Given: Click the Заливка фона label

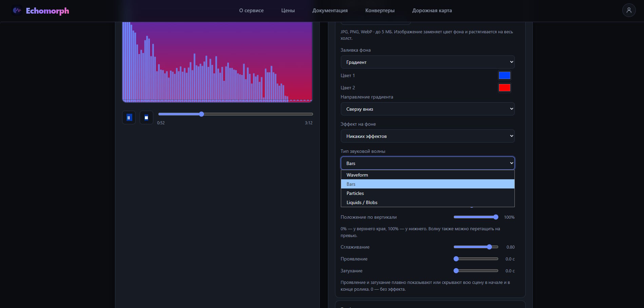Looking at the screenshot, I should coord(355,50).
